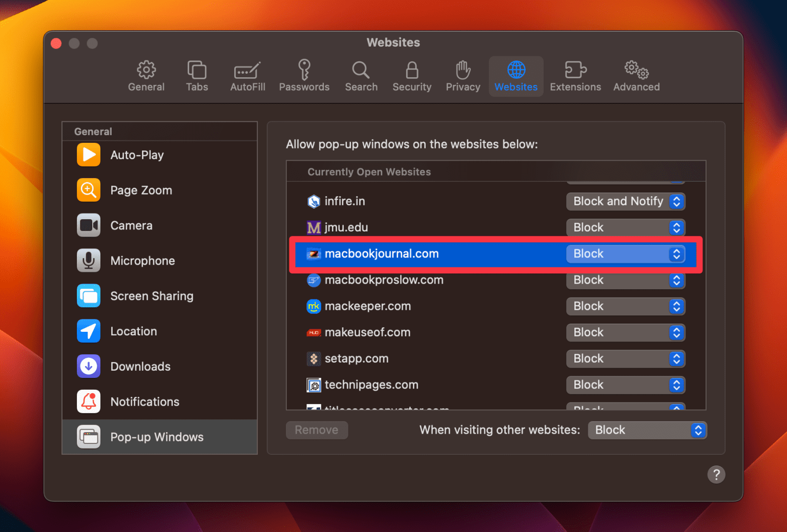Select the Privacy hand icon
787x532 pixels.
(x=462, y=75)
